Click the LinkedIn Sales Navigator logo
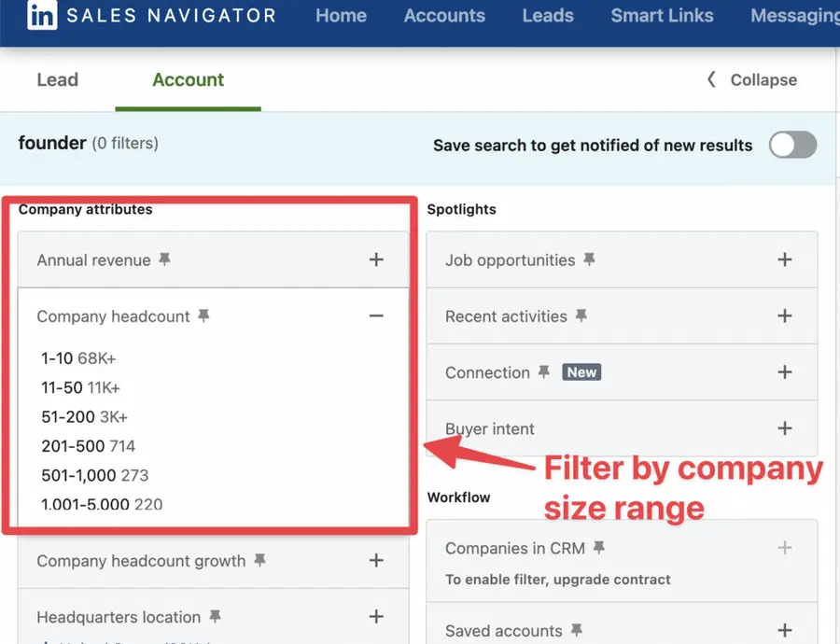 (x=149, y=16)
